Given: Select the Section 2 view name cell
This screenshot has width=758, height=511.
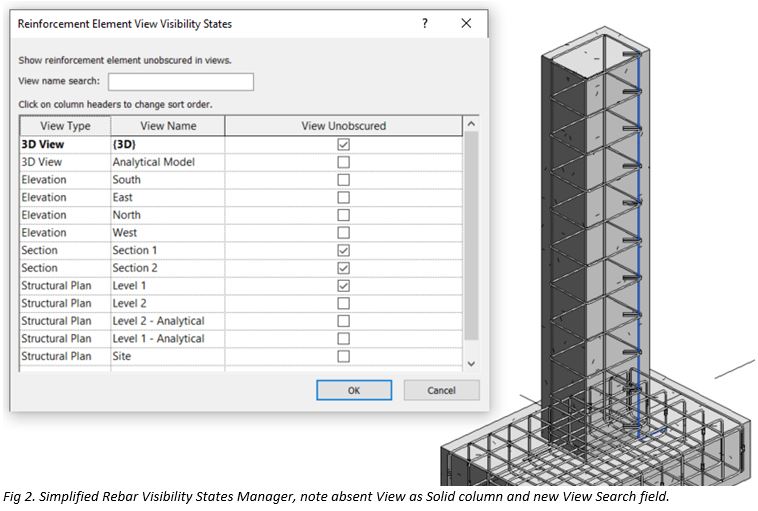Looking at the screenshot, I should tap(168, 268).
